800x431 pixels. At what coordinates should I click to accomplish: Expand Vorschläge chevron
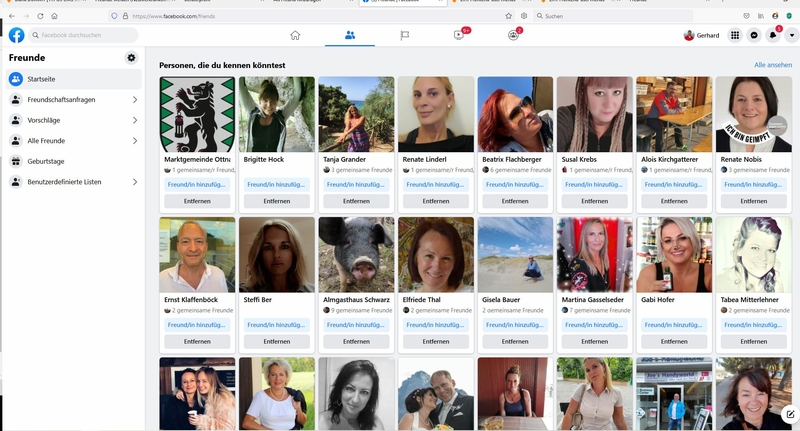[x=135, y=120]
